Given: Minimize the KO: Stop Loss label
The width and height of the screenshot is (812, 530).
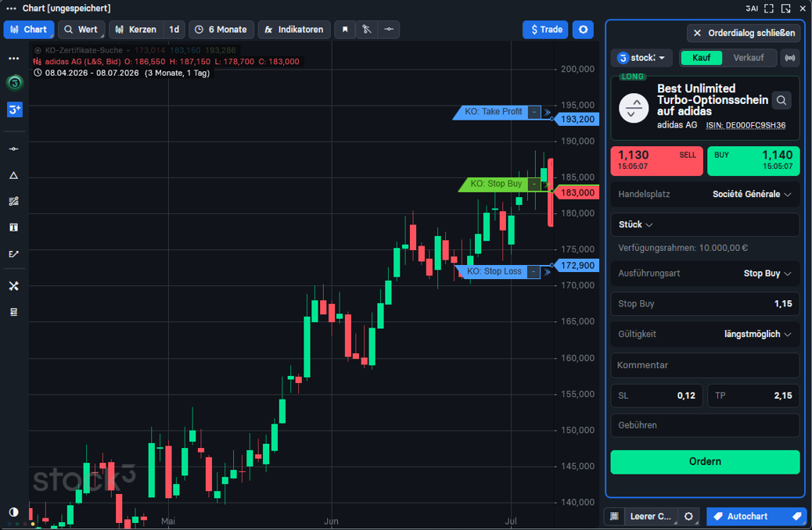Looking at the screenshot, I should pyautogui.click(x=534, y=272).
